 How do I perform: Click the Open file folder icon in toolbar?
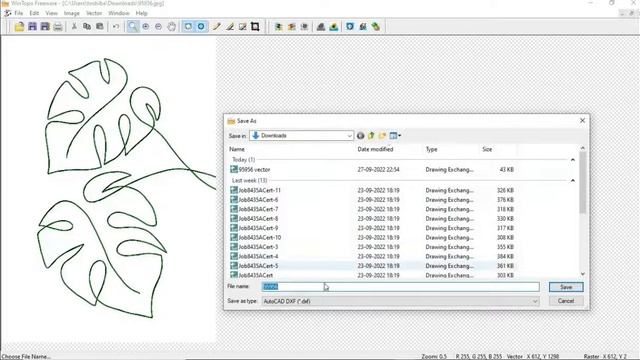click(19, 27)
